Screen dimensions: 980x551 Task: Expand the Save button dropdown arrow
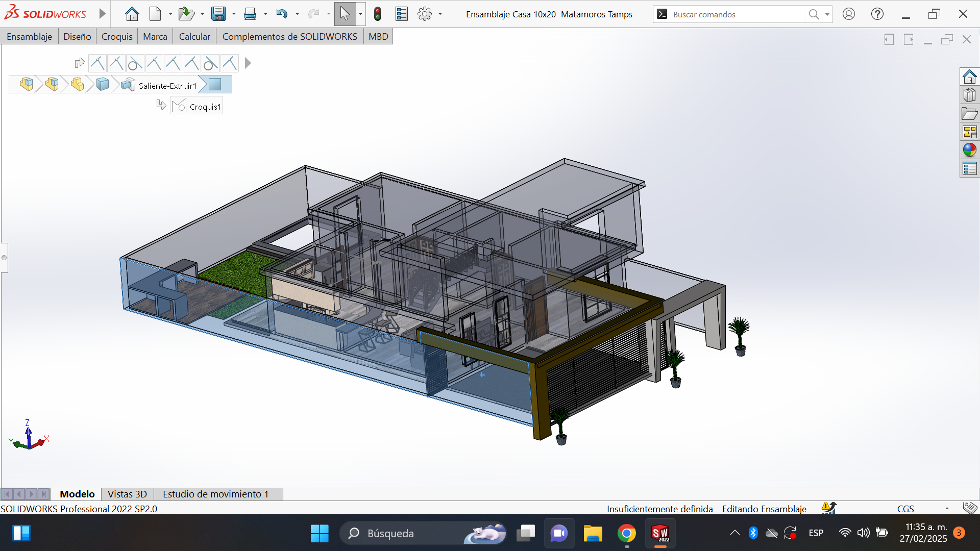click(234, 14)
